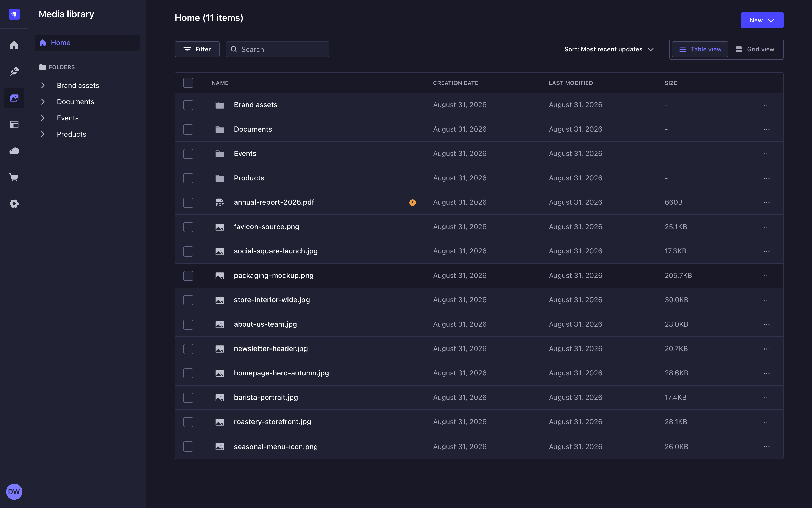The width and height of the screenshot is (812, 508).
Task: Open the settings gear icon
Action: click(x=14, y=204)
